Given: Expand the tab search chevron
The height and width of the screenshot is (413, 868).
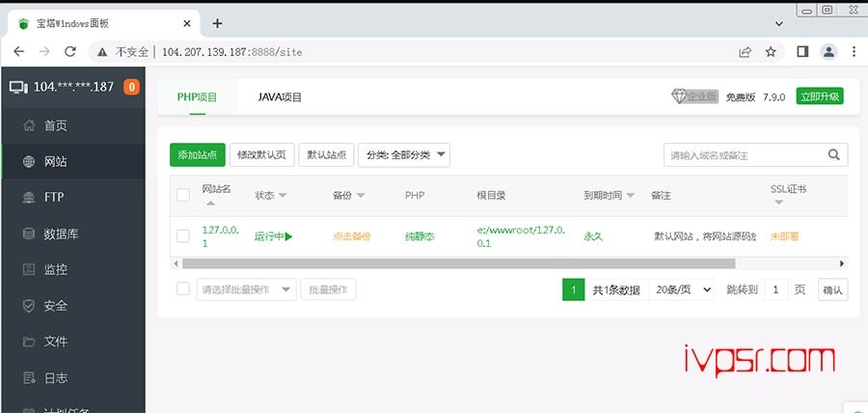Looking at the screenshot, I should pos(779,24).
